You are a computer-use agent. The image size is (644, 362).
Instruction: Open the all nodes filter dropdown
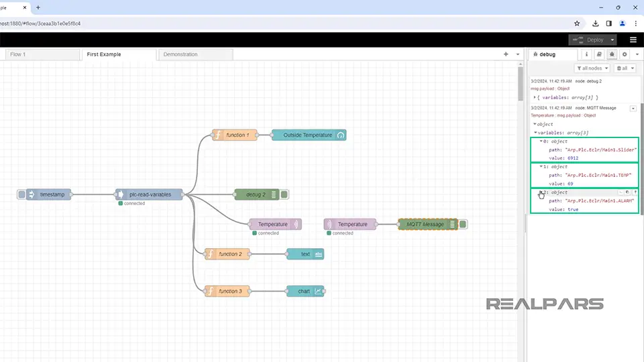592,68
